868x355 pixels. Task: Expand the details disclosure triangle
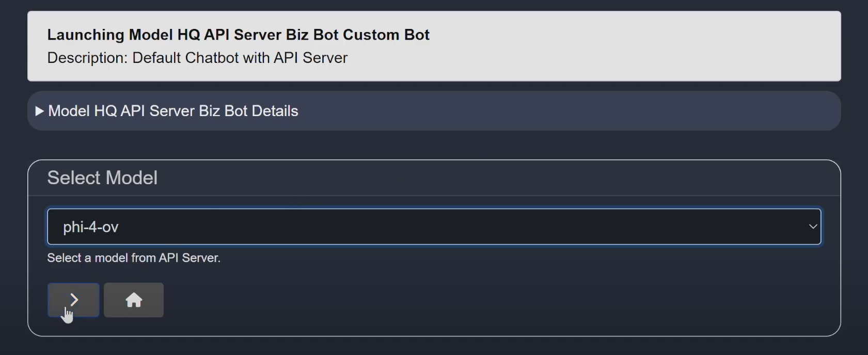pyautogui.click(x=39, y=111)
